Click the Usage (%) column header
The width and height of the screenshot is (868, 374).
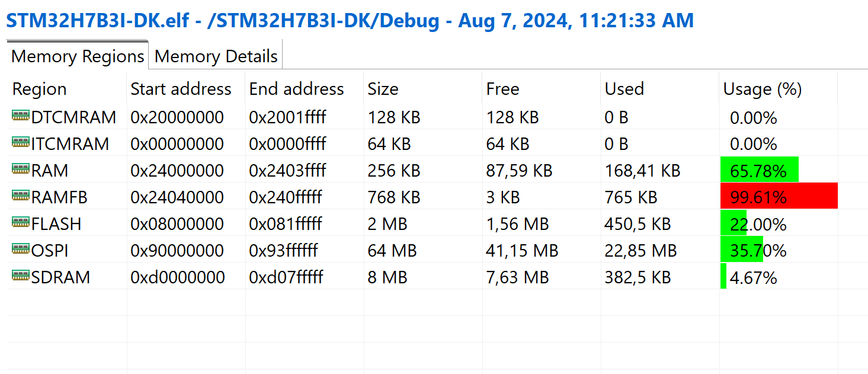coord(762,89)
